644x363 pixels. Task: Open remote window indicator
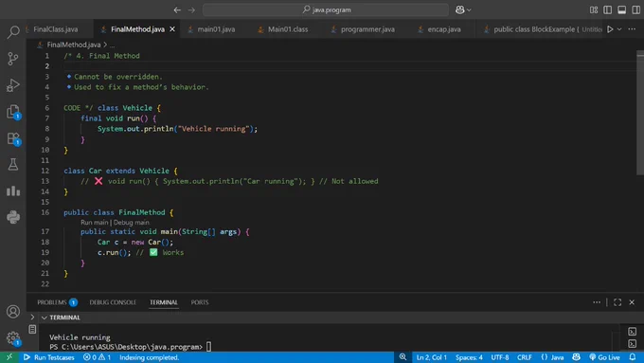(x=9, y=357)
